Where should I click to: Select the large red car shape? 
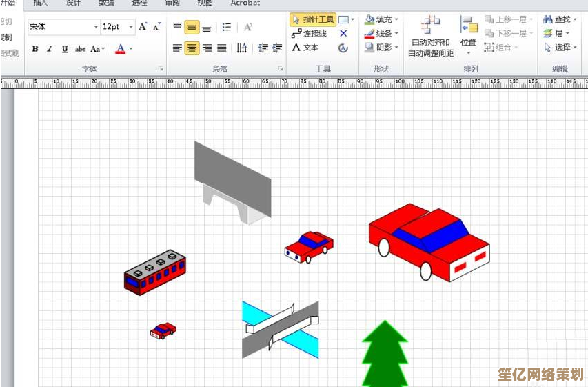pos(429,241)
